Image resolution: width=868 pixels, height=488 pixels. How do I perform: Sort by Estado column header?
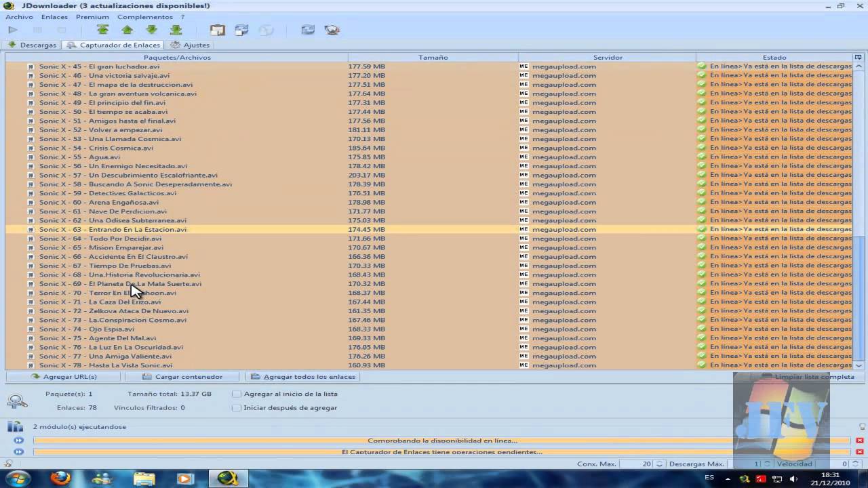pyautogui.click(x=774, y=58)
